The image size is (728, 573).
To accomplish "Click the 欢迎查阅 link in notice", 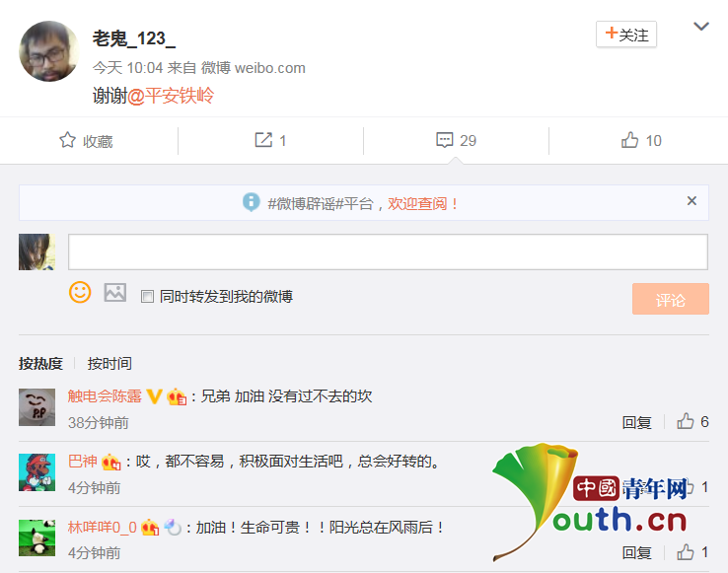I will [x=423, y=203].
